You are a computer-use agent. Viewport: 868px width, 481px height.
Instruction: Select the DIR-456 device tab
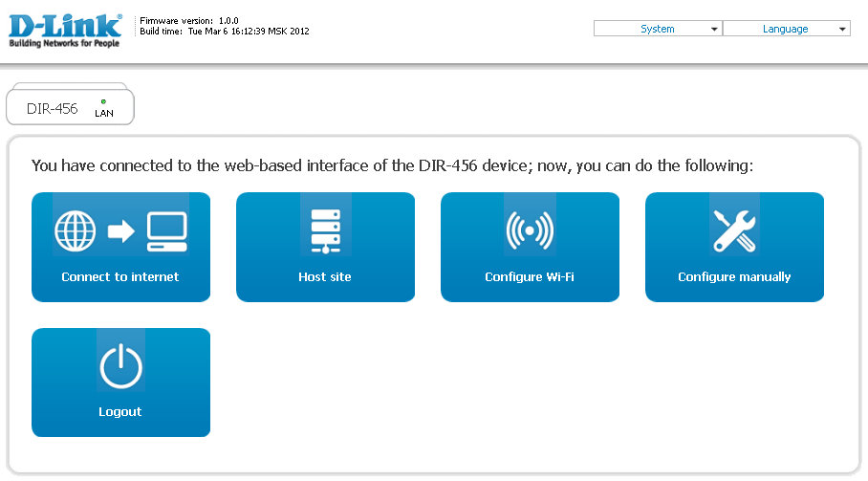(53, 109)
